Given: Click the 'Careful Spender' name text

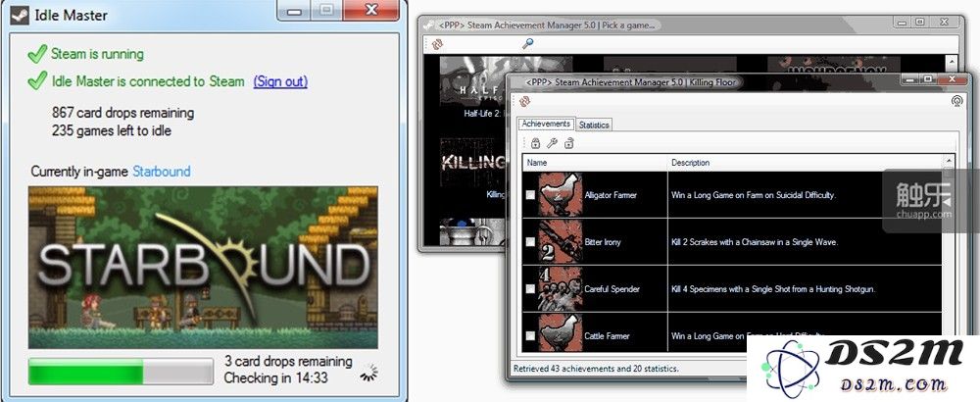Looking at the screenshot, I should tap(612, 289).
